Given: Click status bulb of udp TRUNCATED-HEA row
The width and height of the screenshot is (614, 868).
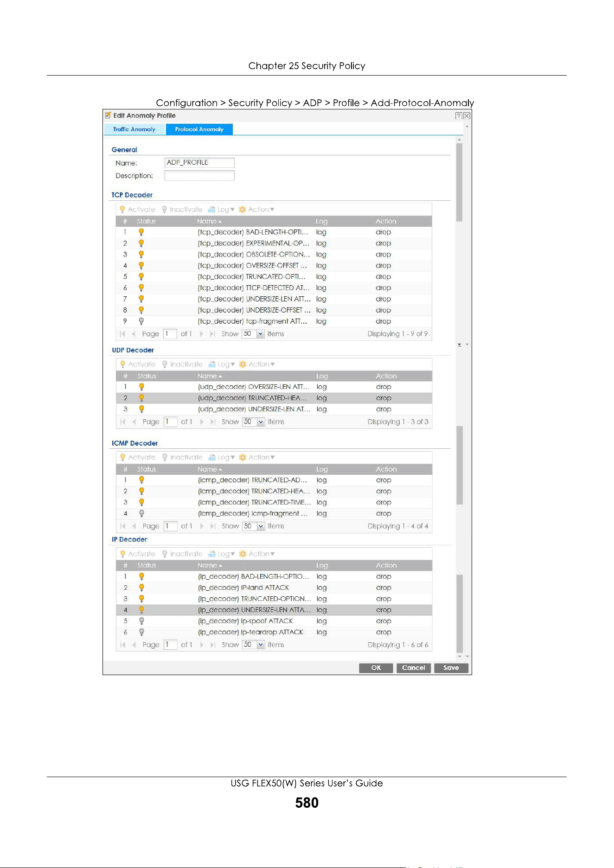Looking at the screenshot, I should click(141, 398).
